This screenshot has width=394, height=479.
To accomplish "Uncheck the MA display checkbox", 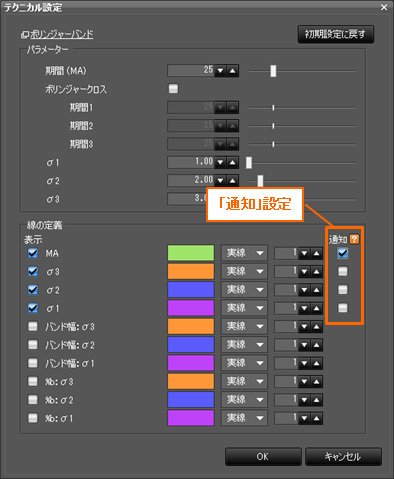I will [x=33, y=253].
